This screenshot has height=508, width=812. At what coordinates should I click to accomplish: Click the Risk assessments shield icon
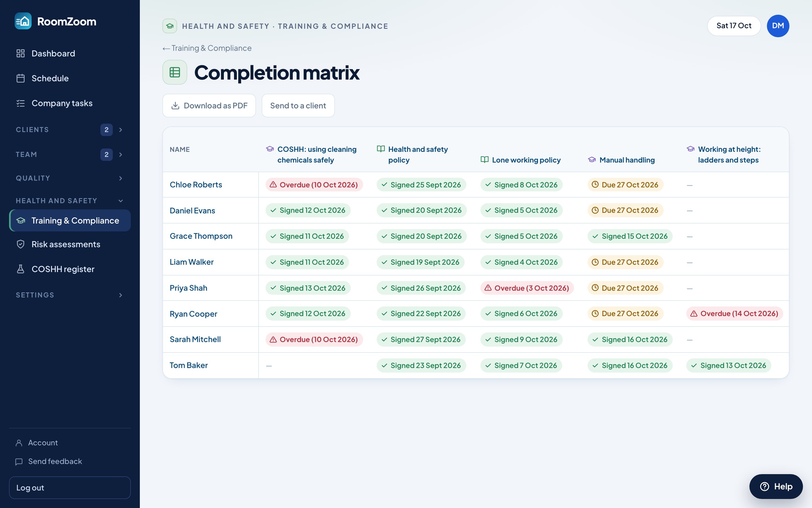pos(21,244)
